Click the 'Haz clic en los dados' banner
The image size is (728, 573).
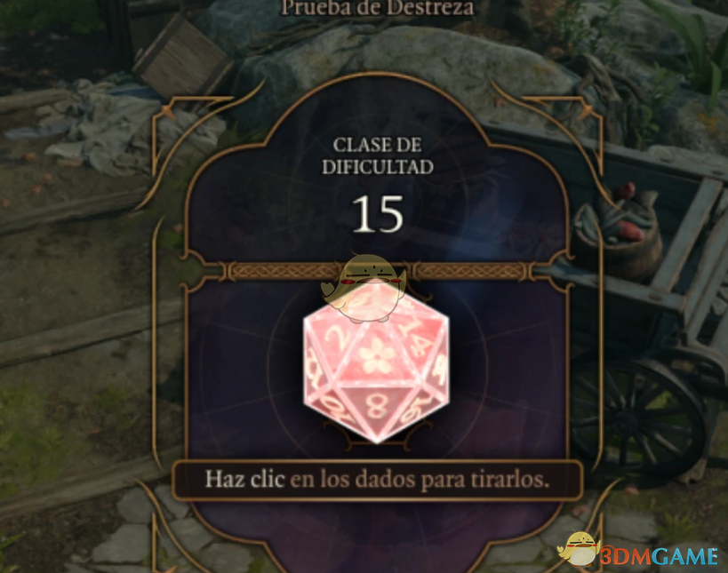[x=377, y=480]
